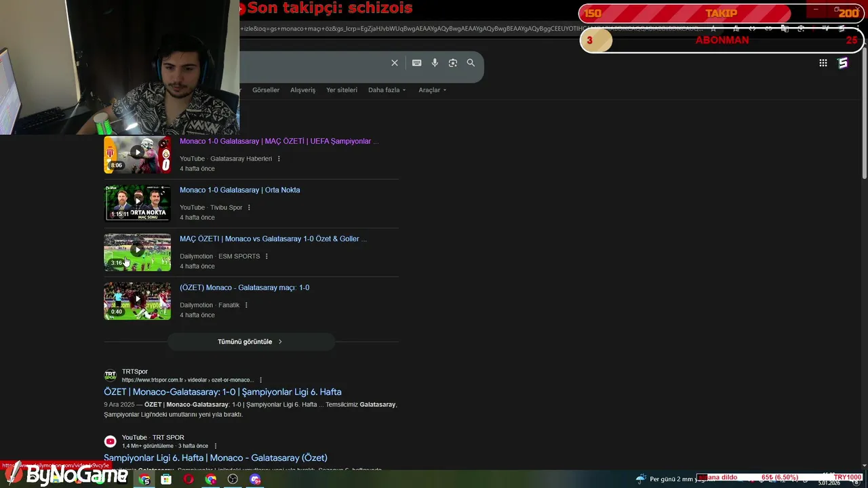Open OBS Studio from the taskbar
868x488 pixels.
(233, 479)
